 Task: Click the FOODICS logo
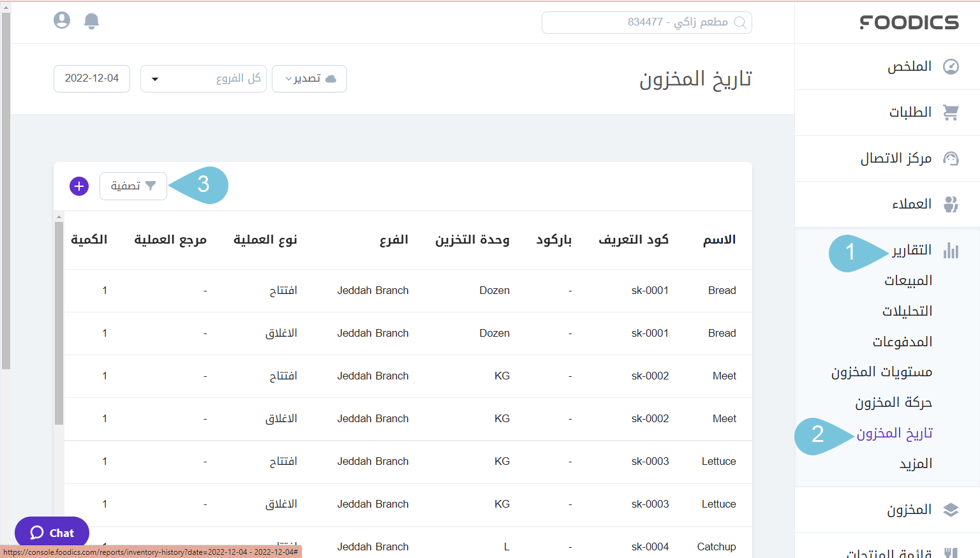[909, 22]
